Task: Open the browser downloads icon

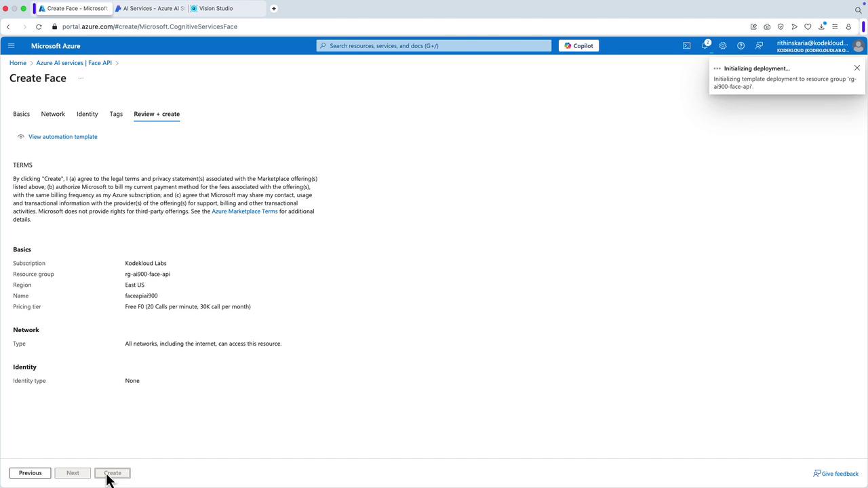Action: coord(821,26)
